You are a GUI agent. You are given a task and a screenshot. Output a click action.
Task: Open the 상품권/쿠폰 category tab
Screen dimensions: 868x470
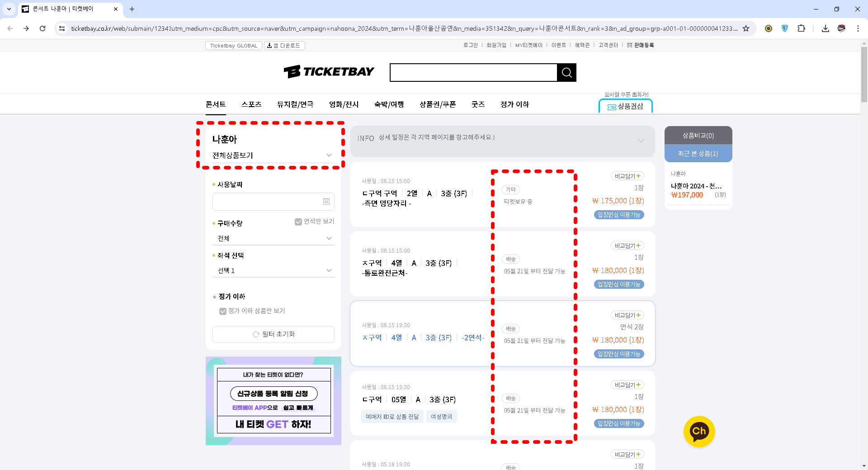pyautogui.click(x=438, y=104)
